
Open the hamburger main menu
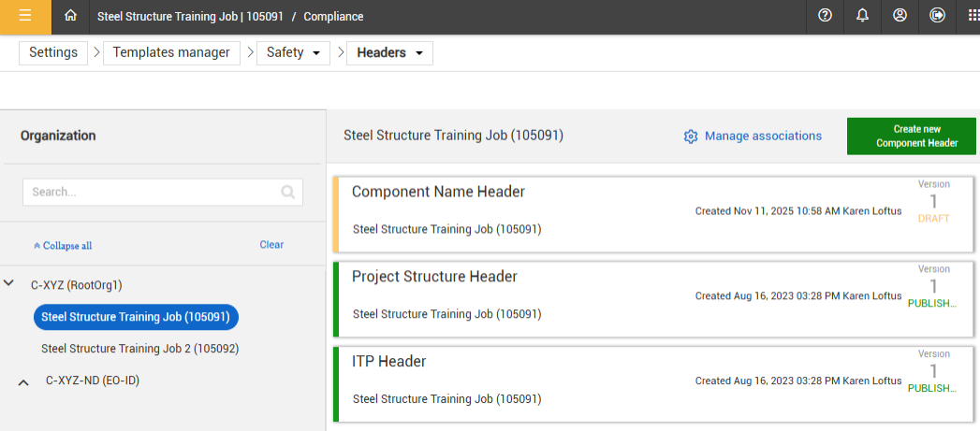coord(25,16)
